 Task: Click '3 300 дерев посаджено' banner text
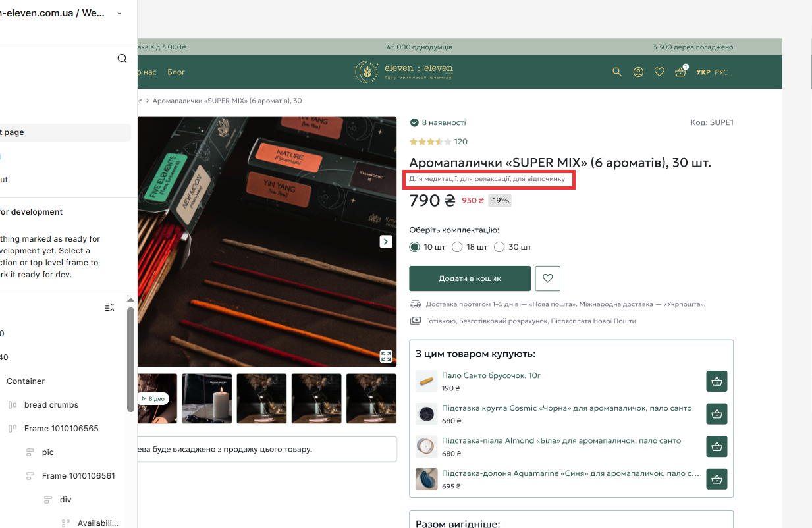(693, 47)
